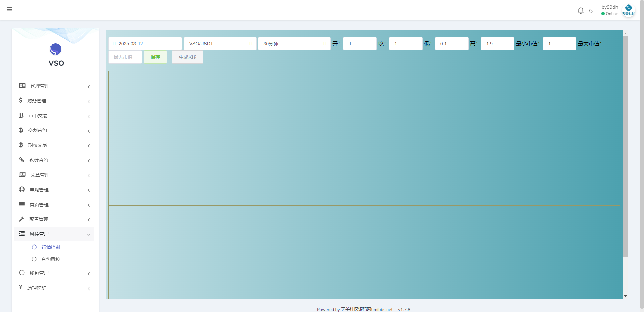This screenshot has height=312, width=644.
Task: Click the 文章管理 newspaper icon
Action: 22,175
